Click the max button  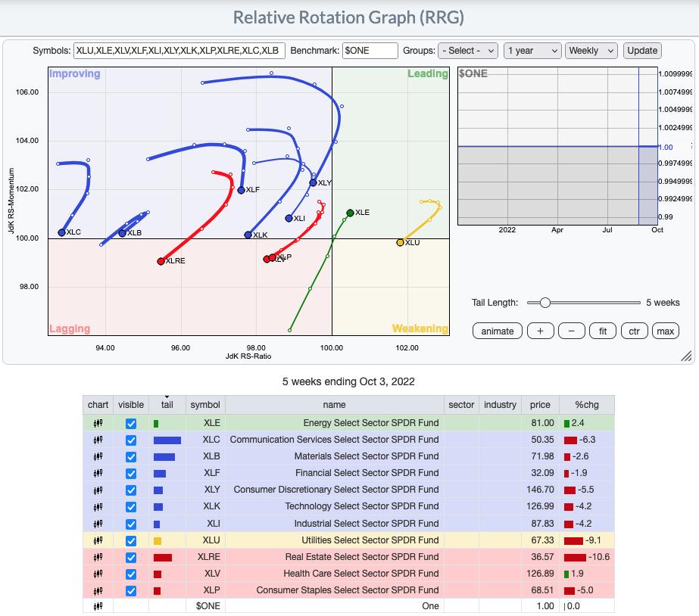(x=665, y=331)
